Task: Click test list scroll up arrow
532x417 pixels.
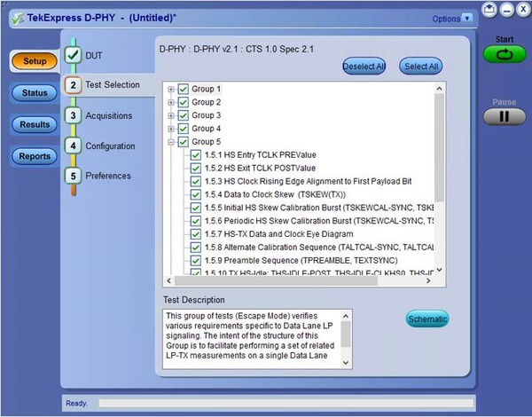Action: pyautogui.click(x=440, y=89)
